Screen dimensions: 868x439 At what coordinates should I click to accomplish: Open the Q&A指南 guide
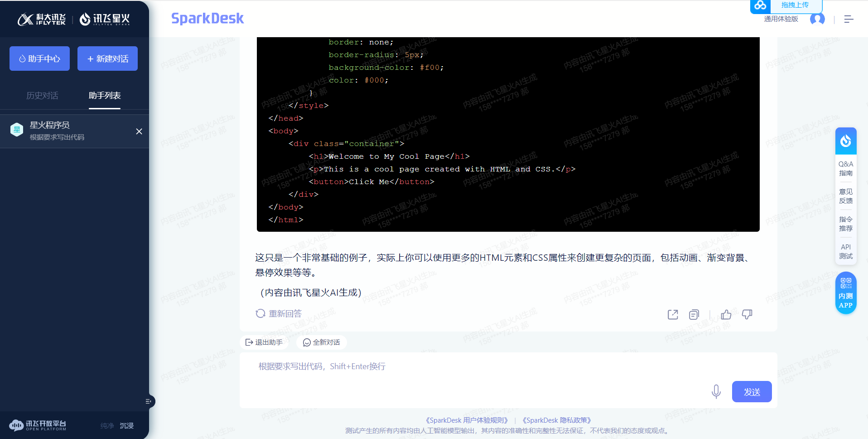point(846,169)
